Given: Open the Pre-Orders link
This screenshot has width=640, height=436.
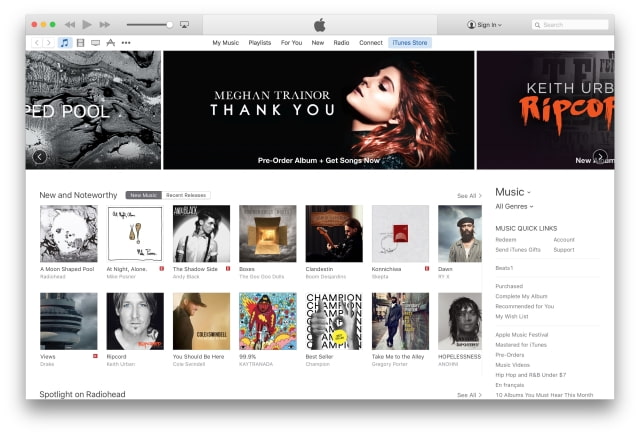Looking at the screenshot, I should (510, 355).
